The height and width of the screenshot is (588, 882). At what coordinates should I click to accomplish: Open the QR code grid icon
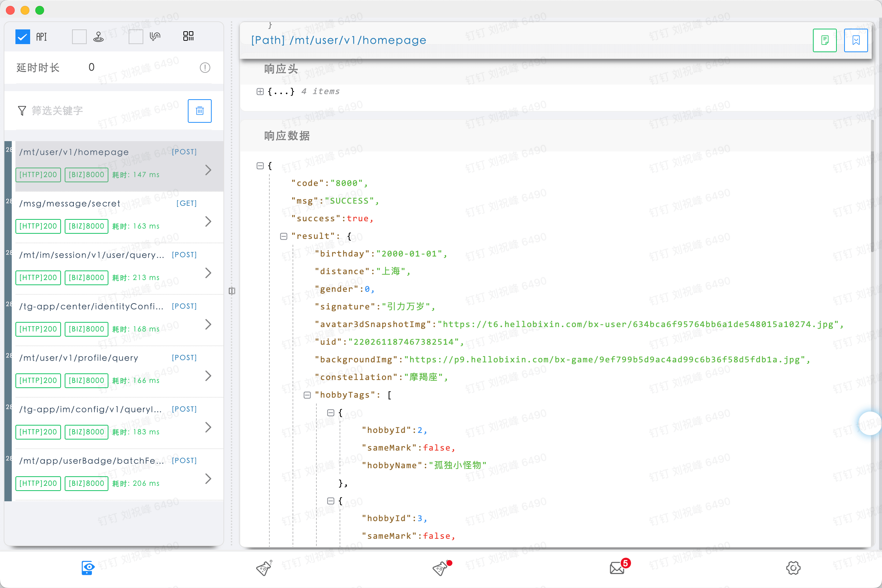click(x=188, y=36)
